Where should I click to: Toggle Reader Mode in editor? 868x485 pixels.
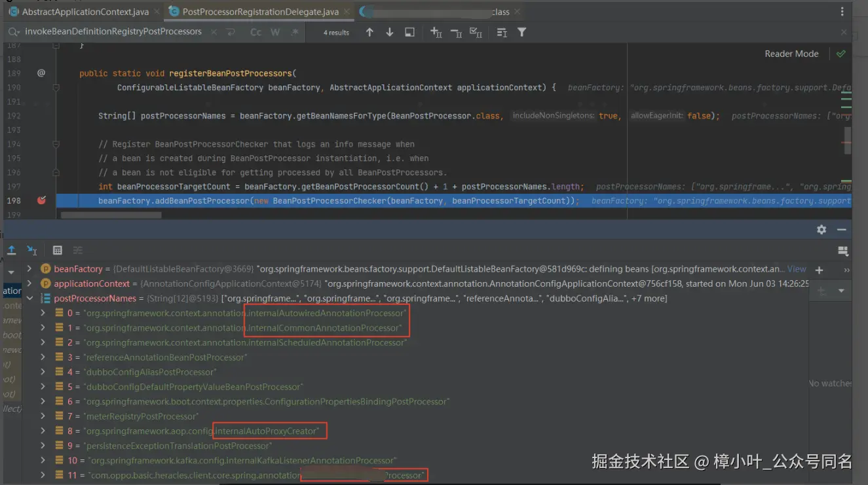pos(791,54)
